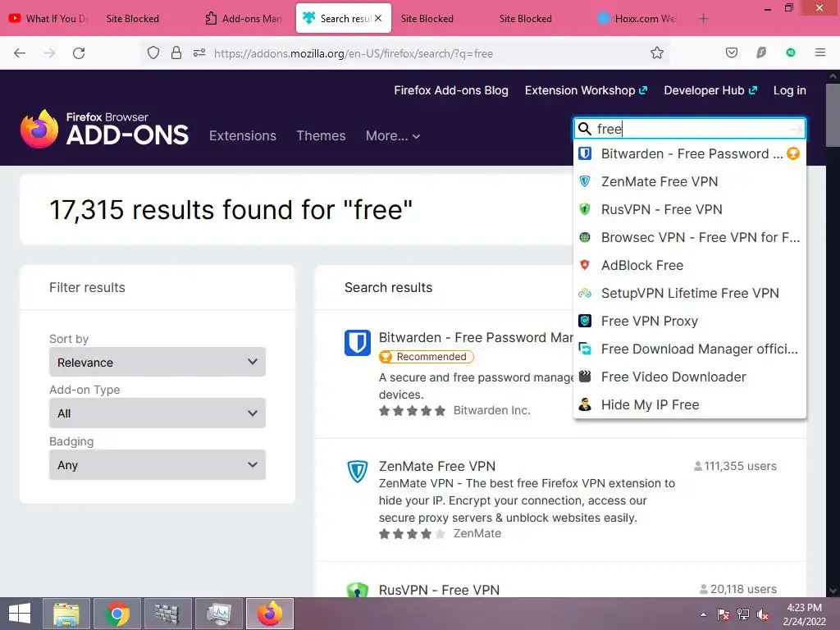Select ZenMate Free VPN suggestion
Viewport: 840px width, 630px height.
[689, 181]
